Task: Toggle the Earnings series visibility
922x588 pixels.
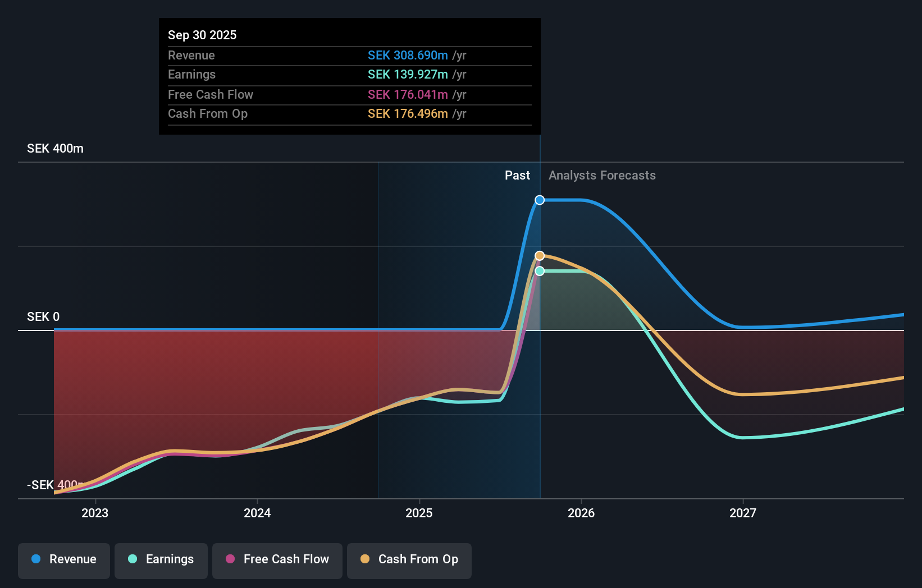Action: pyautogui.click(x=161, y=559)
